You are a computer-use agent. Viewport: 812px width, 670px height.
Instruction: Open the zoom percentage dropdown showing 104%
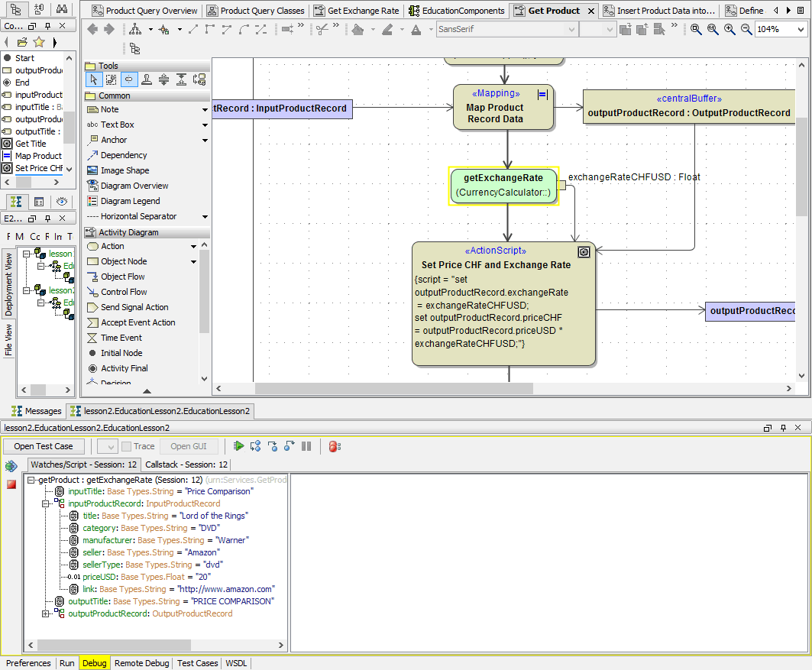[x=801, y=29]
